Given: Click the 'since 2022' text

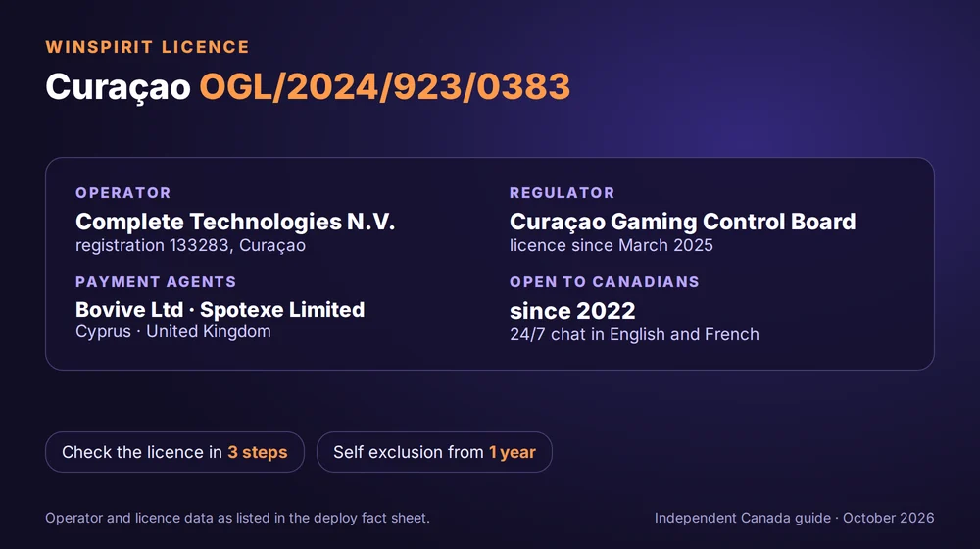Looking at the screenshot, I should 572,311.
